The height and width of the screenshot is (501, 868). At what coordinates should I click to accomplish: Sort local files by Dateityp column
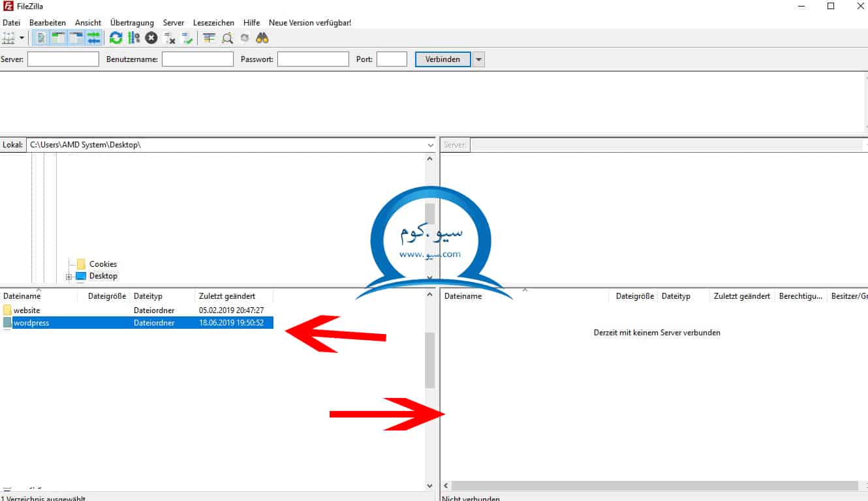tap(163, 296)
